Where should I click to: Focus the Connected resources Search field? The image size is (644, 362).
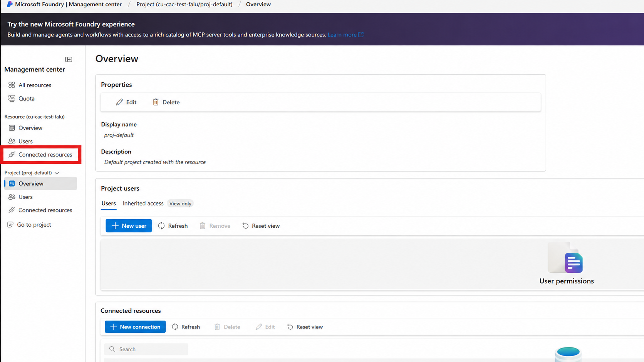pos(146,349)
